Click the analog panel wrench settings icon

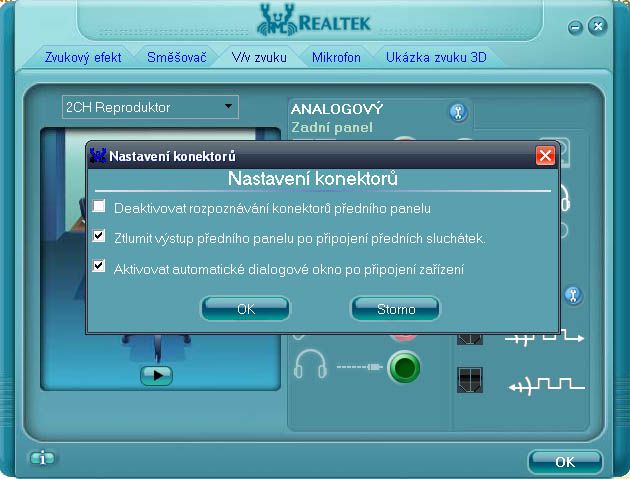click(458, 112)
